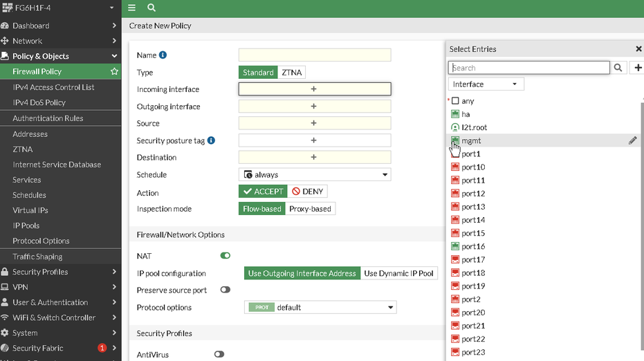Open the Schedule dropdown set to always
The image size is (644, 361).
[x=315, y=175]
